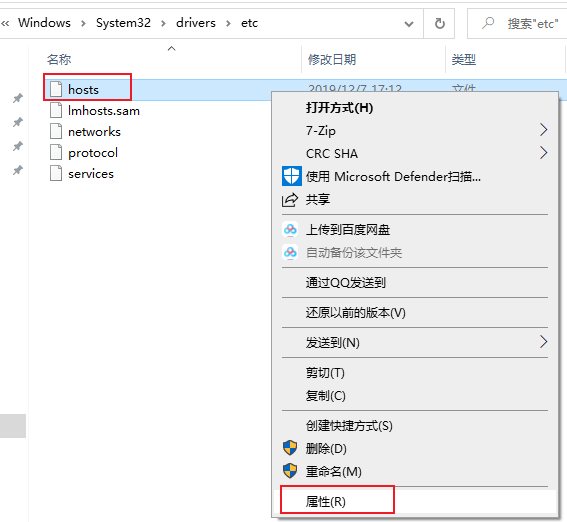Screen dimensions: 567x522
Task: Click the search magnifier icon
Action: (x=488, y=23)
